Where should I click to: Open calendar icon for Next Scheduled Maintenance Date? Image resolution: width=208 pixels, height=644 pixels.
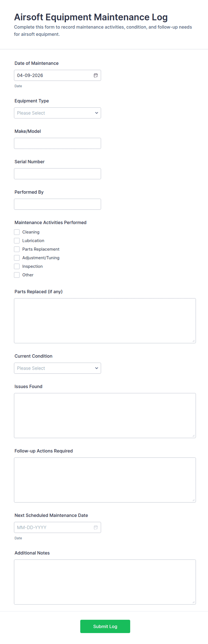[96, 527]
